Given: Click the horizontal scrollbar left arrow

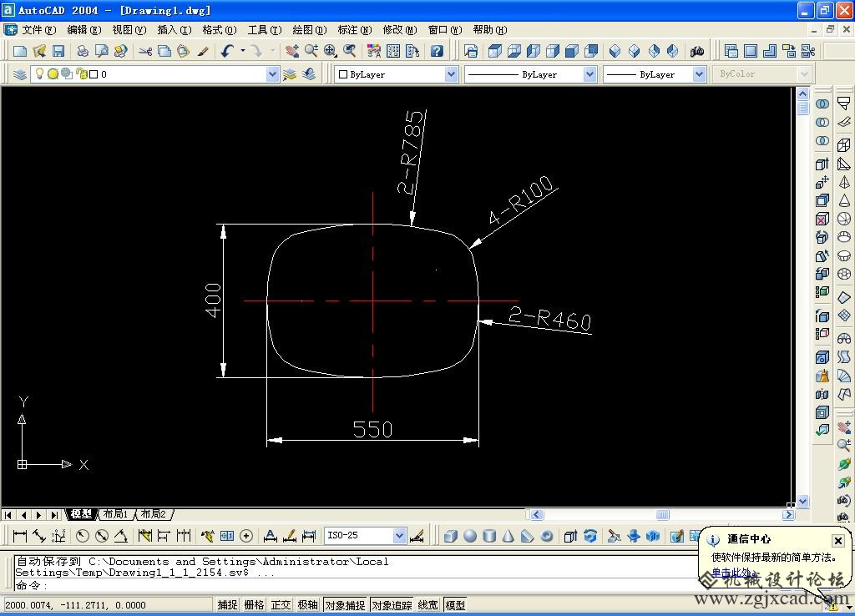Looking at the screenshot, I should click(x=537, y=515).
